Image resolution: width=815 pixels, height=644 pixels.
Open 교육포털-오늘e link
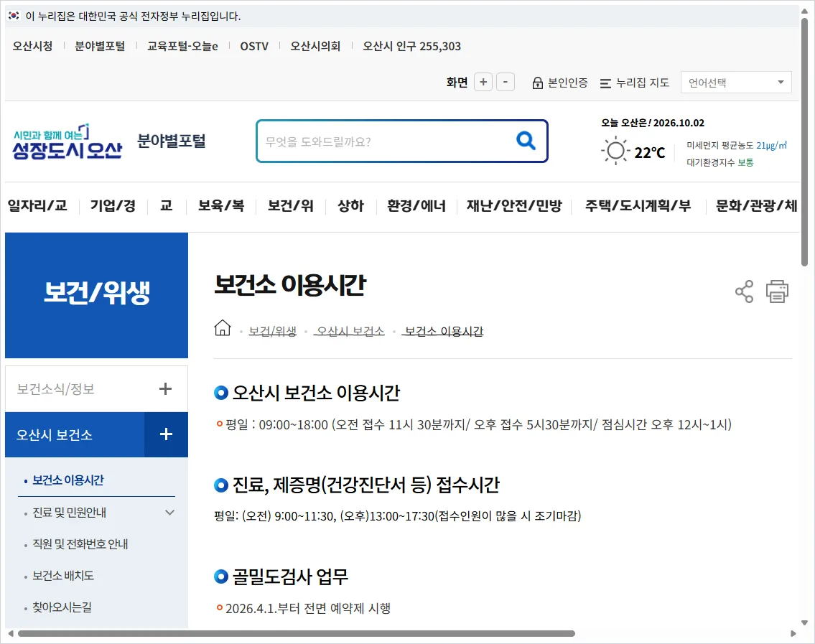[182, 46]
